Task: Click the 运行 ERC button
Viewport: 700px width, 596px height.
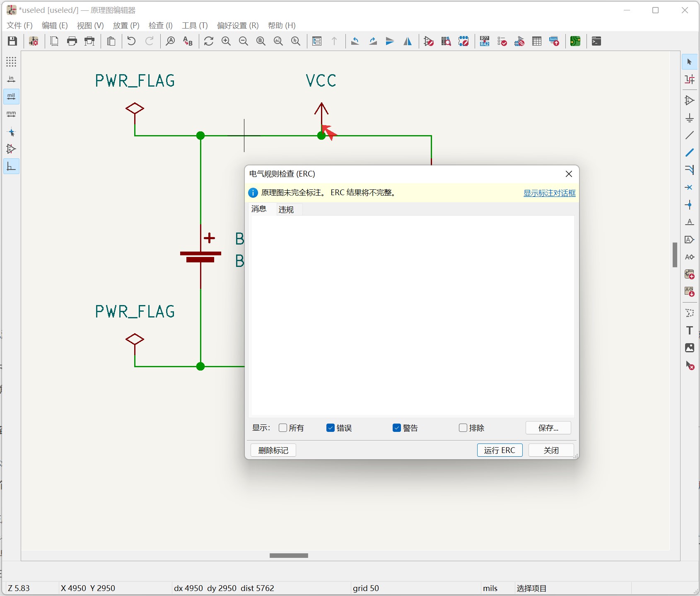Action: click(500, 450)
